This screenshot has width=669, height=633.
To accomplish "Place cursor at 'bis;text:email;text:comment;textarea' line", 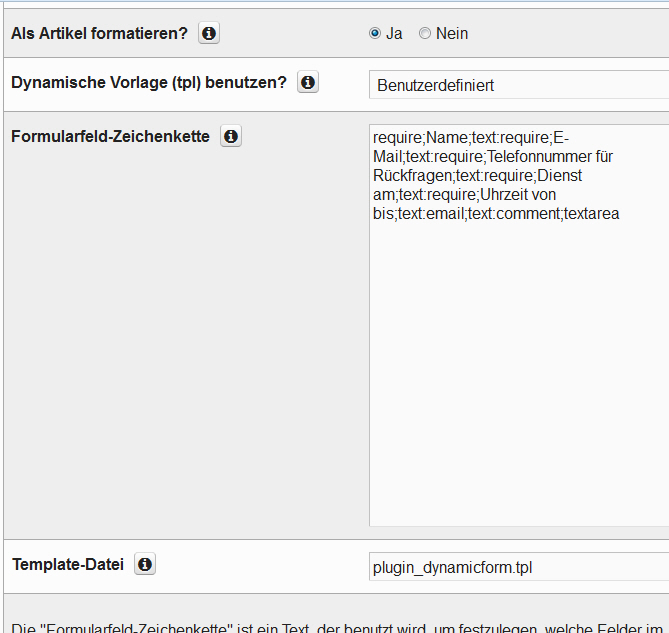I will point(496,214).
